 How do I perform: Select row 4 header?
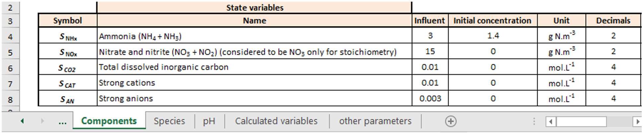[x=10, y=37]
